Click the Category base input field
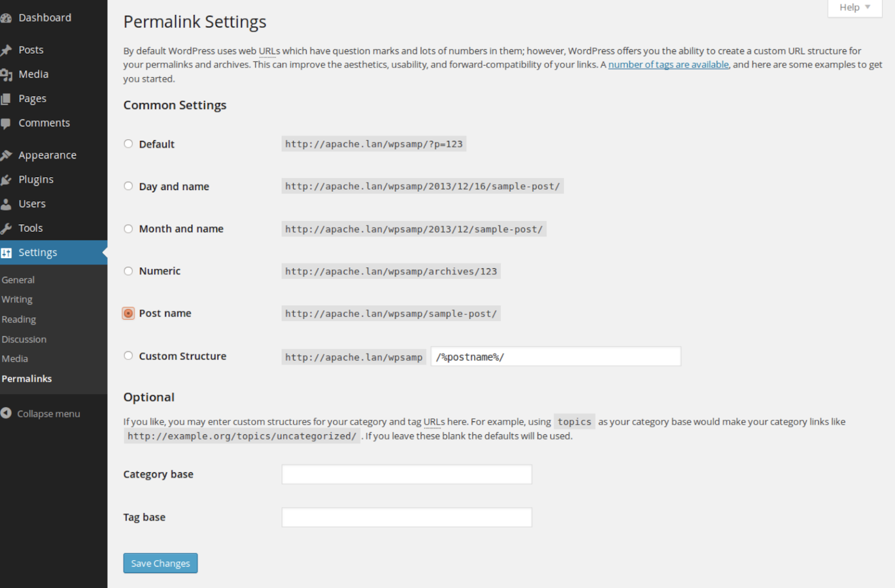 [407, 475]
